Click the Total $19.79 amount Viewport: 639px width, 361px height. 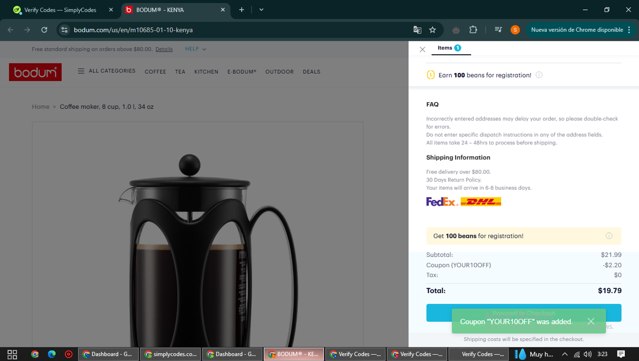pyautogui.click(x=610, y=291)
